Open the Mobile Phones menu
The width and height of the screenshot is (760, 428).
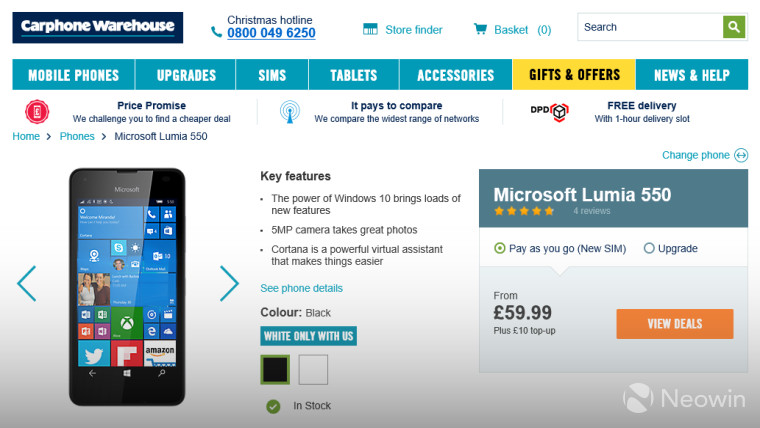pyautogui.click(x=74, y=75)
